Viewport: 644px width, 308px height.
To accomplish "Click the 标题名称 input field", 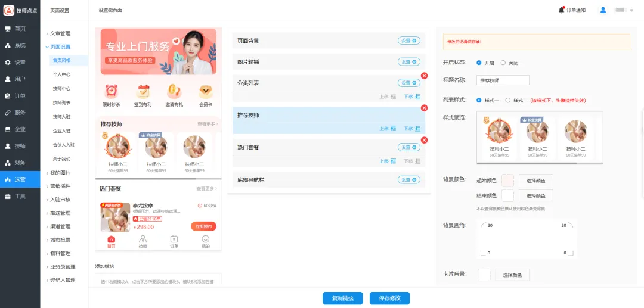I will (503, 80).
